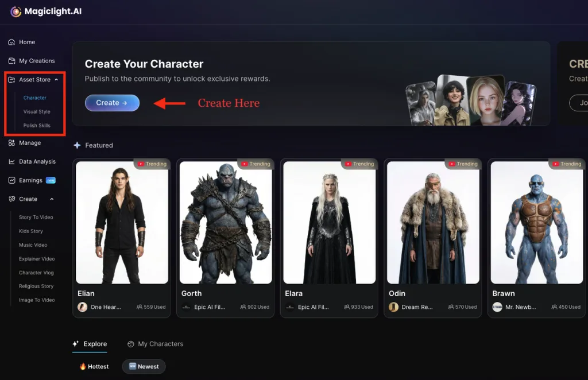Open the Elian character thumbnail
Screen dimensions: 588x380
click(x=122, y=223)
